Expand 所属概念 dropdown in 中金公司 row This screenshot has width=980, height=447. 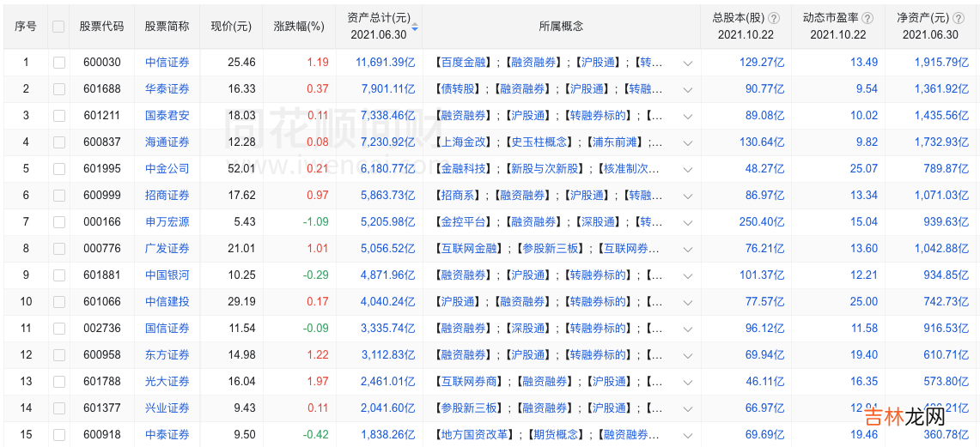coord(688,169)
